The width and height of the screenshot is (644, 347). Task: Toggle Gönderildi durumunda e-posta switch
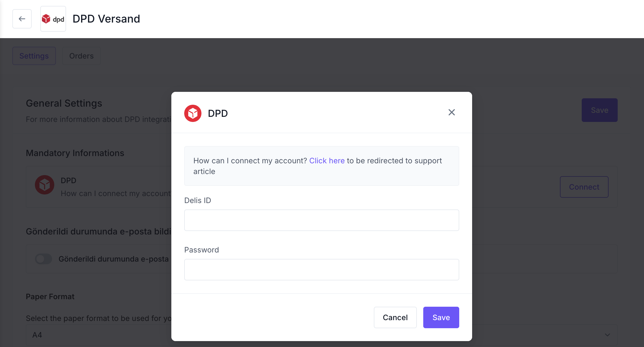tap(43, 259)
